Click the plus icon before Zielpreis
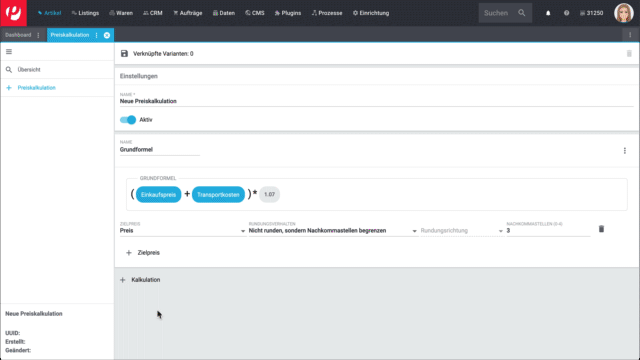 tap(129, 253)
